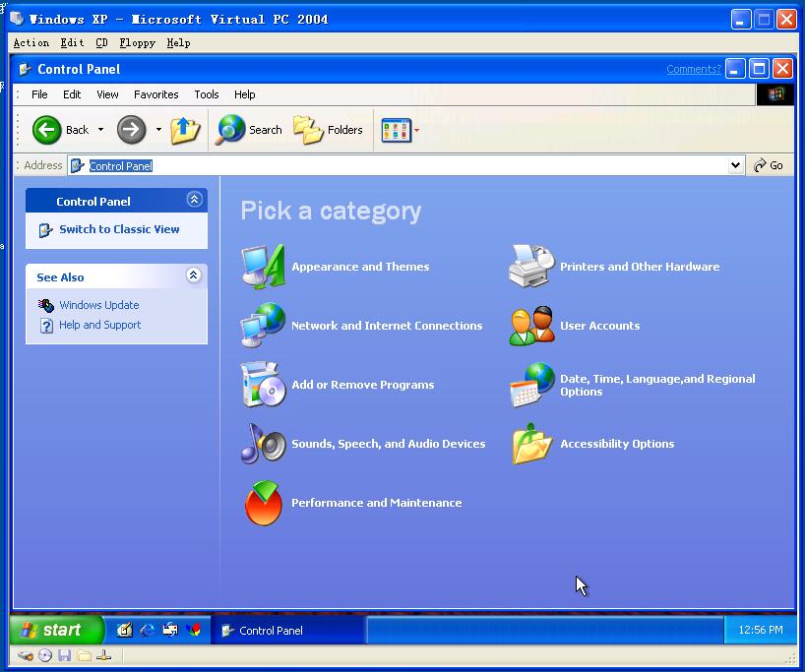Viewport: 805px width, 672px height.
Task: Expand the Address bar dropdown list
Action: [736, 165]
